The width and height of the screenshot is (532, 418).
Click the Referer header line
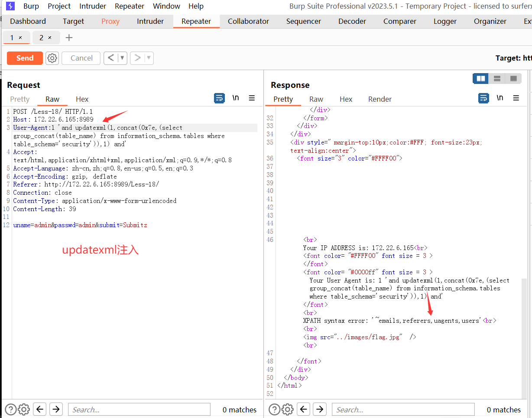tap(86, 184)
